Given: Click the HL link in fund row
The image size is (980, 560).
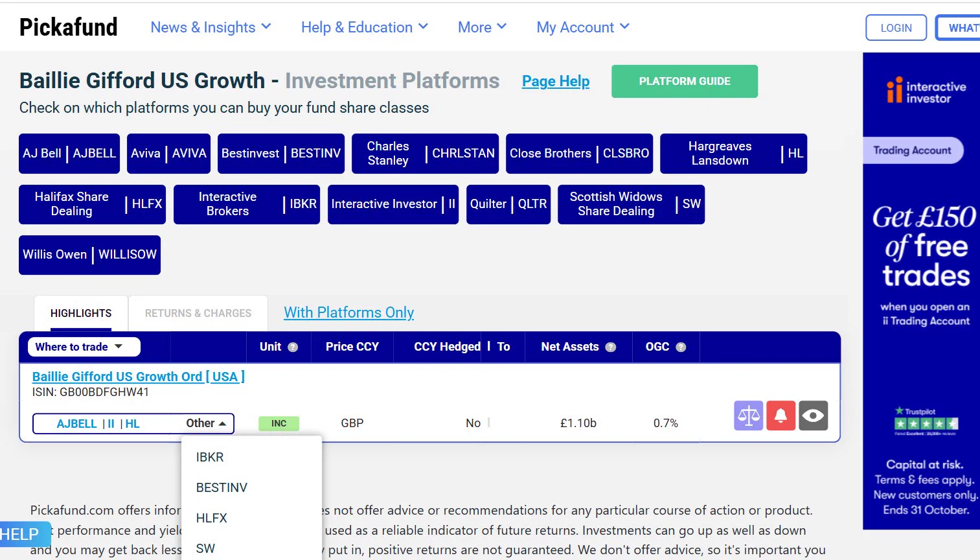Looking at the screenshot, I should click(x=132, y=424).
